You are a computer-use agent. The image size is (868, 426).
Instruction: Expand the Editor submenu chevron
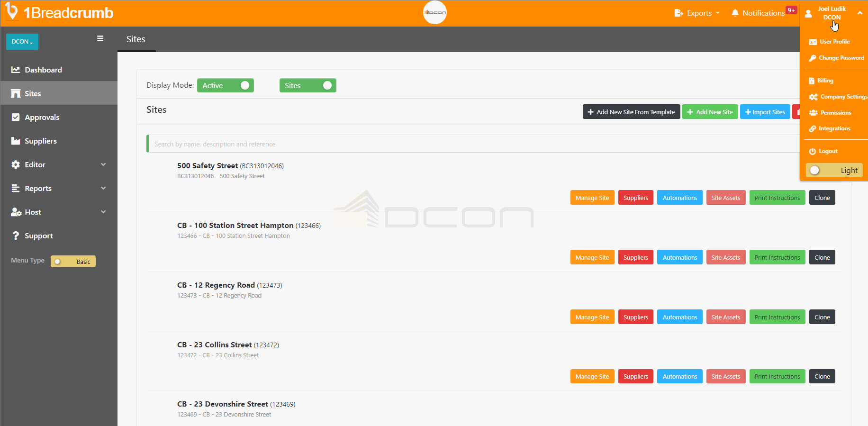coord(103,164)
